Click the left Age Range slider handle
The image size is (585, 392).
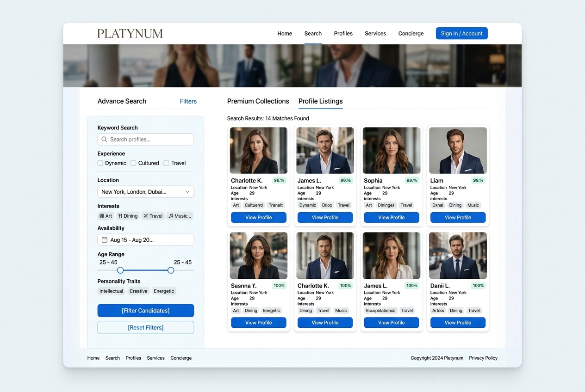[x=120, y=270]
